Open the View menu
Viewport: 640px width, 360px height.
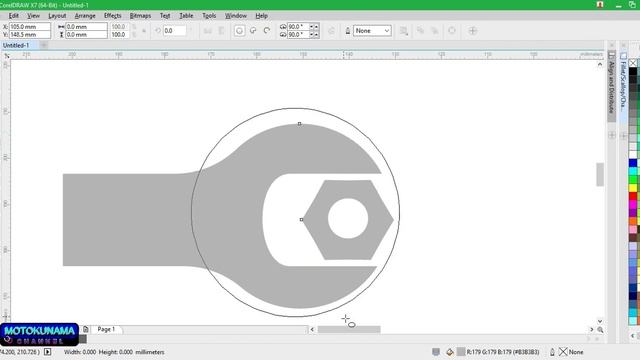33,16
